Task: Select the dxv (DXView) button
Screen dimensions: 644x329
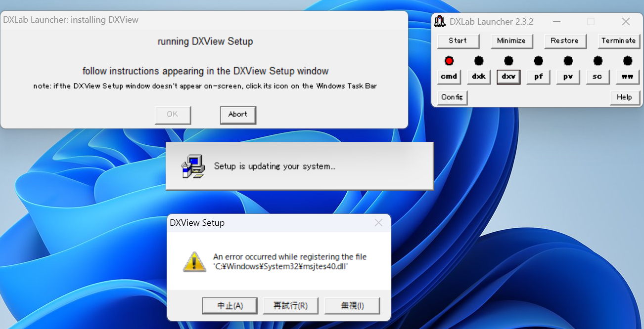Action: pyautogui.click(x=508, y=77)
